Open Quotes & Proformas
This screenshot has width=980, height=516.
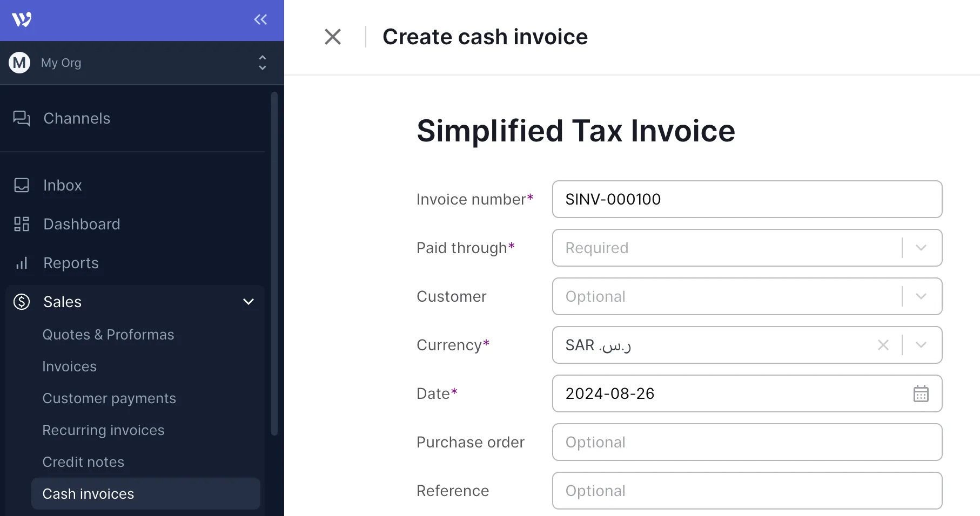[x=108, y=335]
